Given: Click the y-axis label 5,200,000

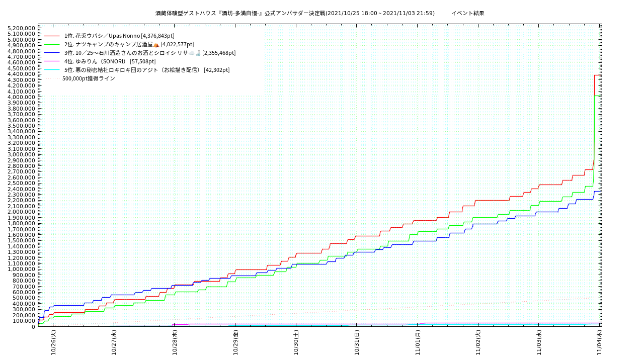Looking at the screenshot, I should click(x=22, y=29).
